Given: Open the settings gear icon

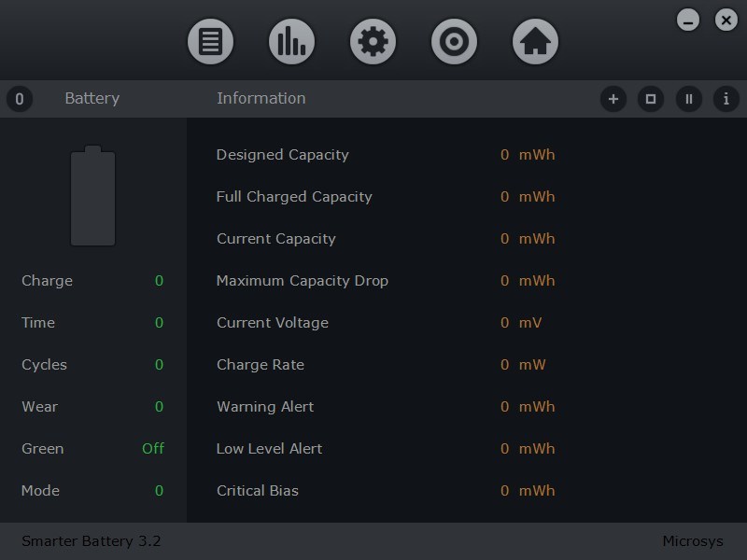Looking at the screenshot, I should 373,40.
